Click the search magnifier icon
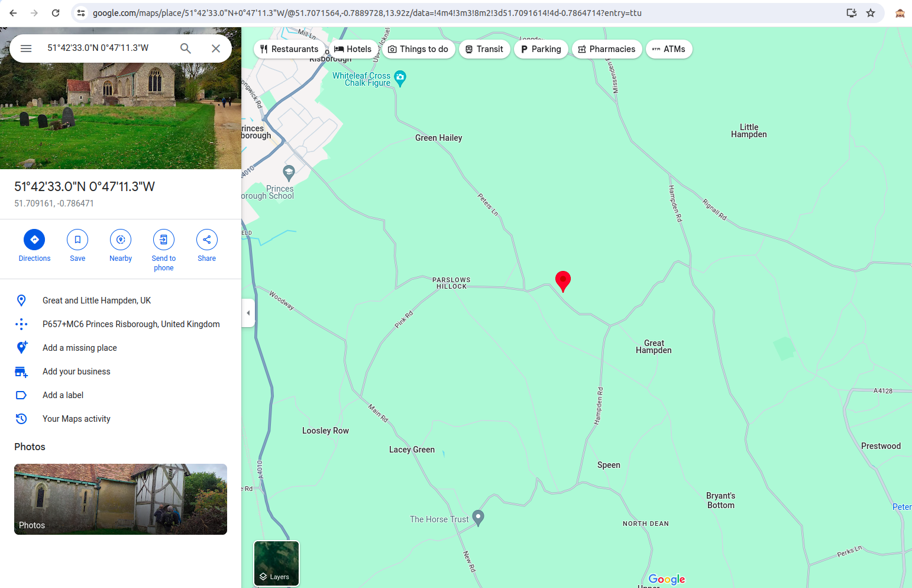The width and height of the screenshot is (912, 588). 186,49
